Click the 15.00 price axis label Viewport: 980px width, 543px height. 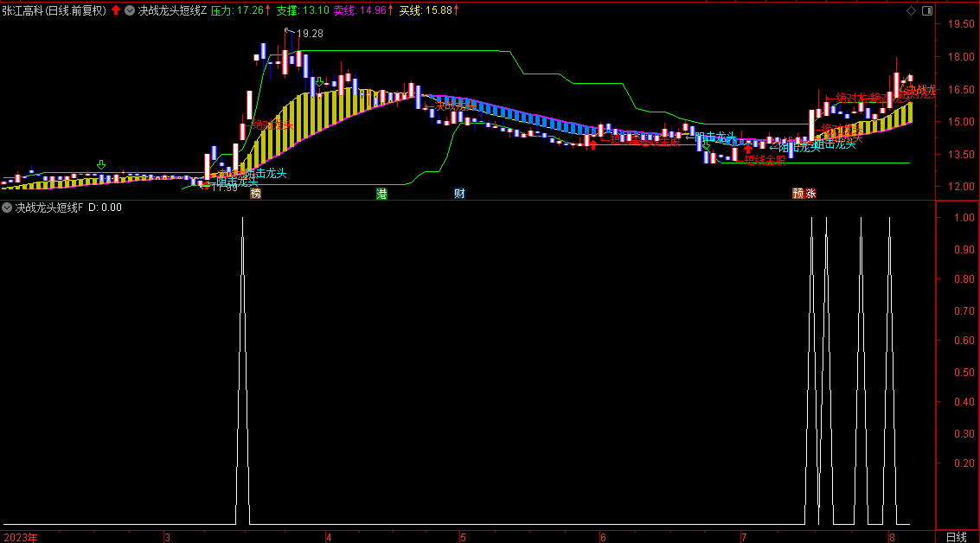[x=961, y=122]
